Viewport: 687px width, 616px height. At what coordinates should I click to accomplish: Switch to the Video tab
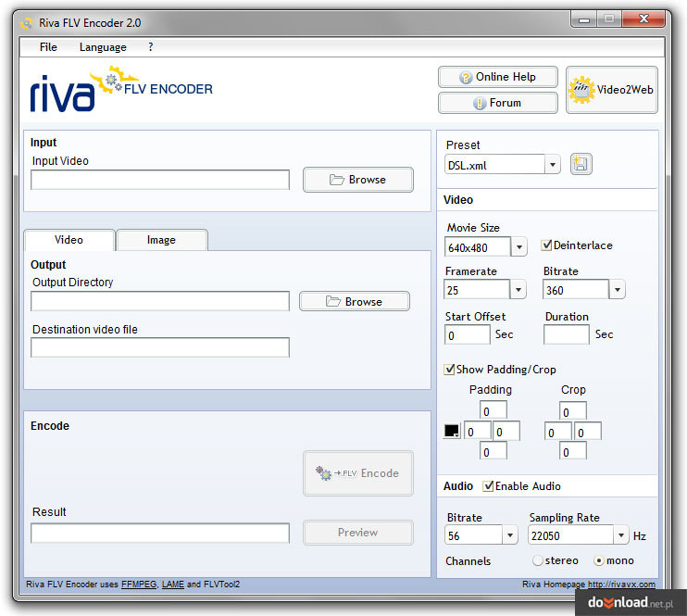coord(69,240)
